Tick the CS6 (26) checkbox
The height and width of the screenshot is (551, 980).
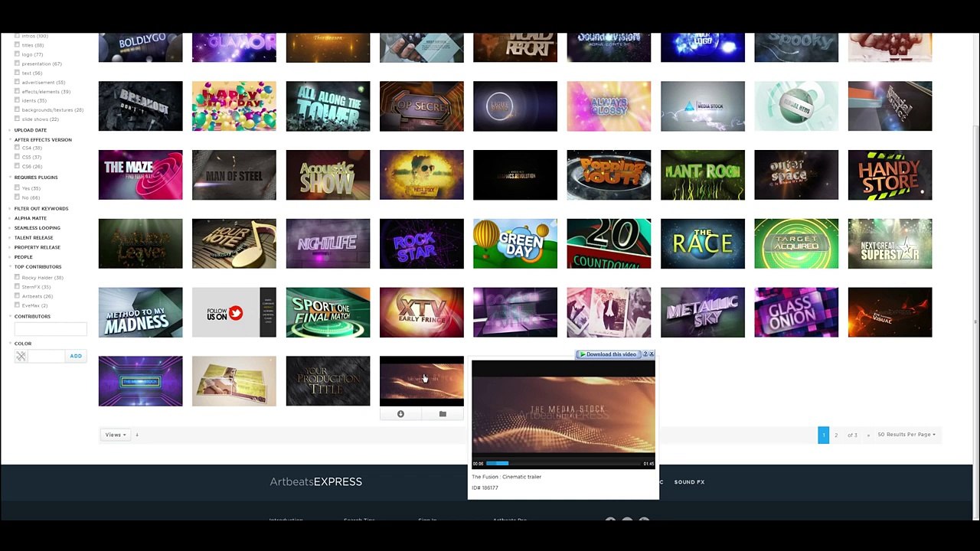click(18, 166)
